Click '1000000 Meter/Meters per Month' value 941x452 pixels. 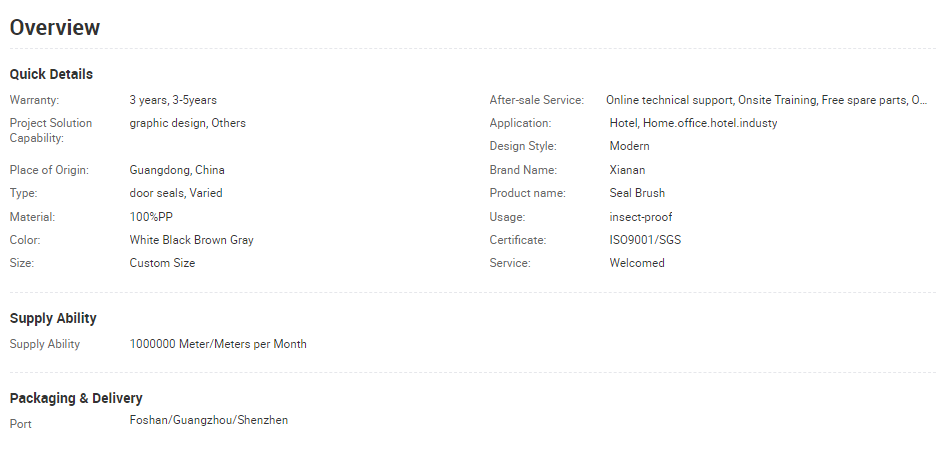218,344
